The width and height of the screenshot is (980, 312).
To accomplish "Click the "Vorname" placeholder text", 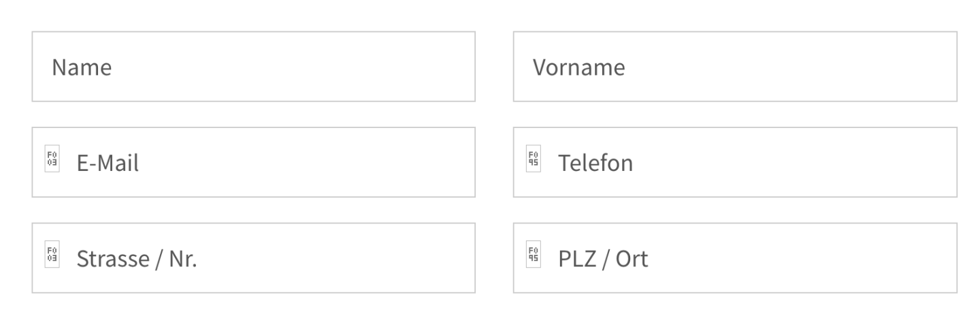I will click(578, 67).
